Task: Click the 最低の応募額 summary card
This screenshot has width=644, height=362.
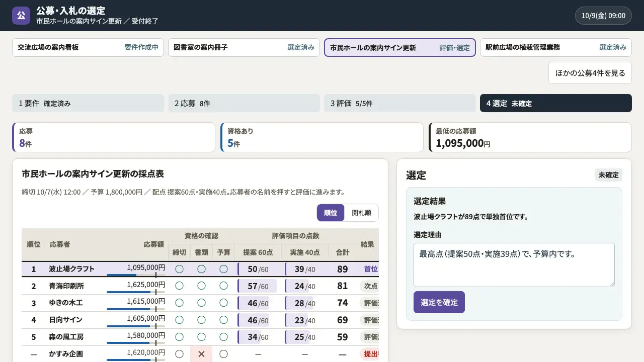Action: click(530, 137)
